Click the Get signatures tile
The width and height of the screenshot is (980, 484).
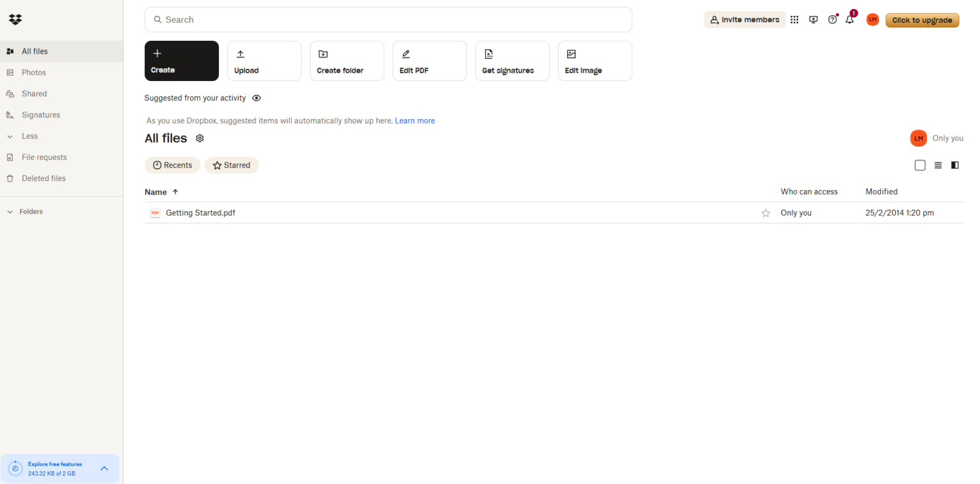(x=512, y=61)
